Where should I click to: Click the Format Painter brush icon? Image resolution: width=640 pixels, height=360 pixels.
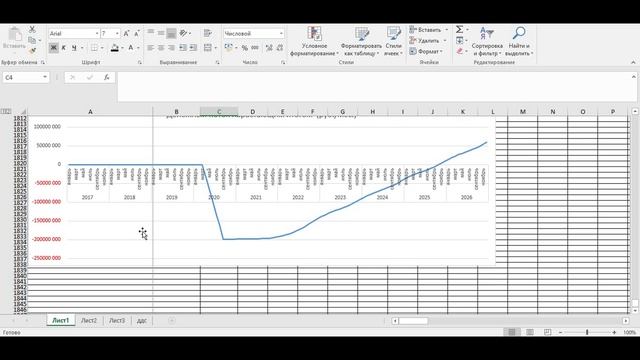(x=32, y=51)
